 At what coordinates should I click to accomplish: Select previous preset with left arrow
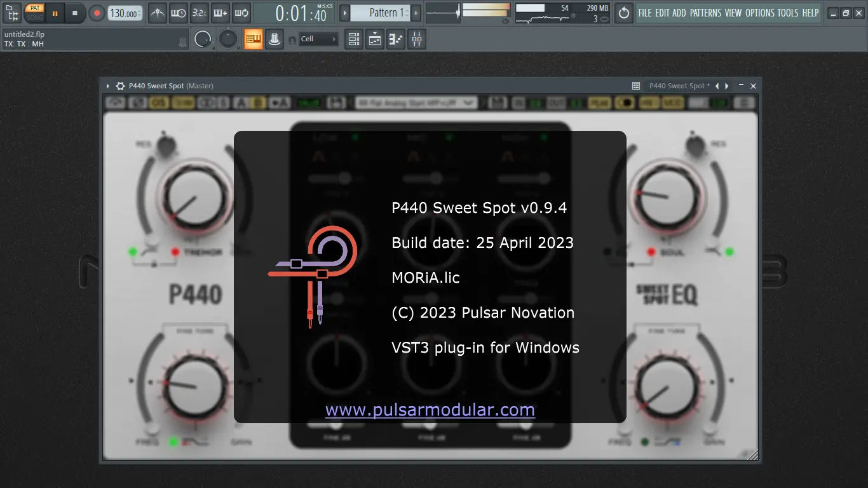[x=717, y=86]
